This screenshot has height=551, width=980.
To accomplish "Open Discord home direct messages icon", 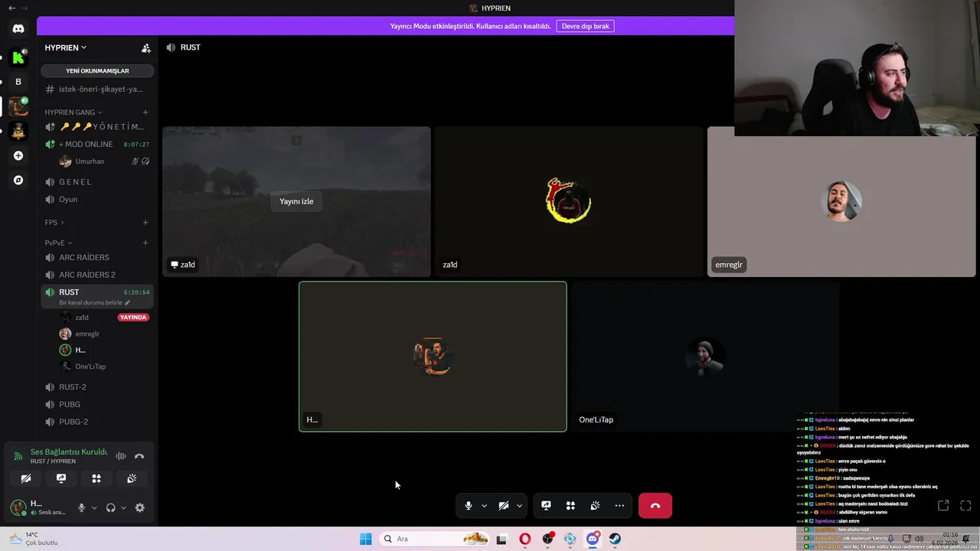I will click(x=18, y=28).
